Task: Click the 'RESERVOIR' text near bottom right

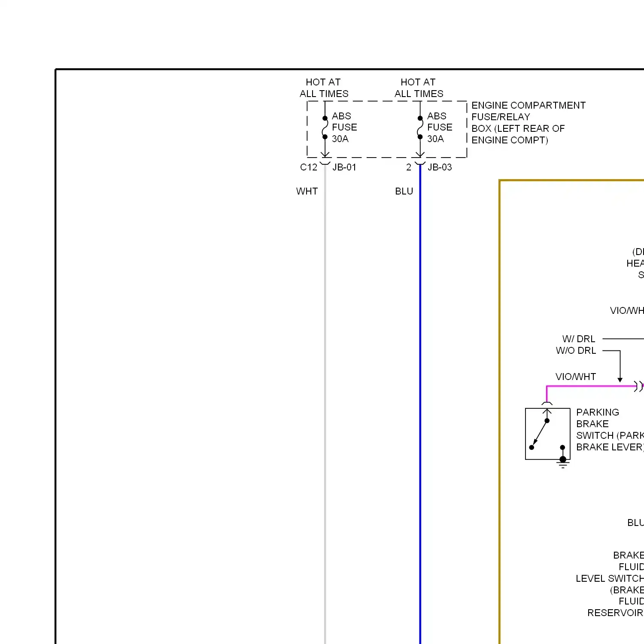Action: tap(615, 613)
